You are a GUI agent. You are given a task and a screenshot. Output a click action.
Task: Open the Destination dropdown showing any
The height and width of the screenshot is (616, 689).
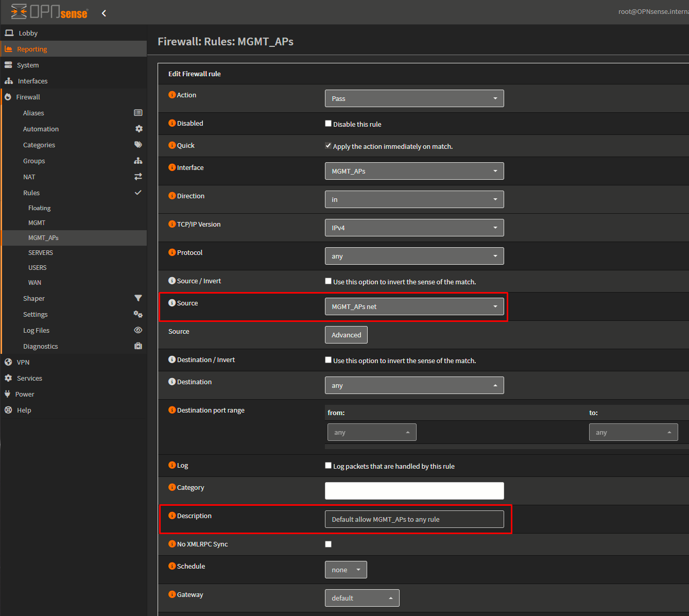coord(414,385)
